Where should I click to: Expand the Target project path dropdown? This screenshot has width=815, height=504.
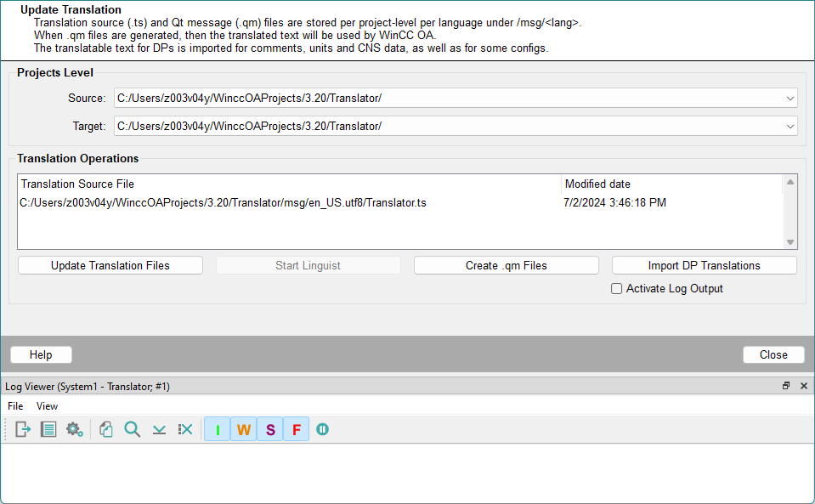pyautogui.click(x=790, y=127)
